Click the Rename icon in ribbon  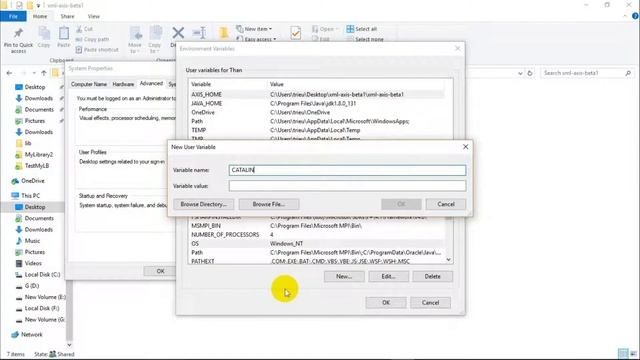pyautogui.click(x=199, y=33)
